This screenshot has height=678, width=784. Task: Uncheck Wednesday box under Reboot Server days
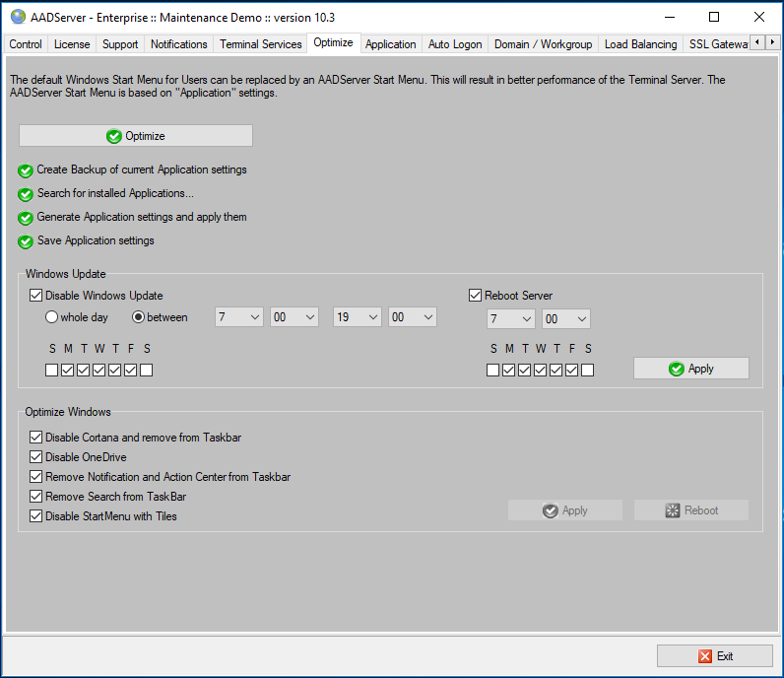(x=540, y=370)
